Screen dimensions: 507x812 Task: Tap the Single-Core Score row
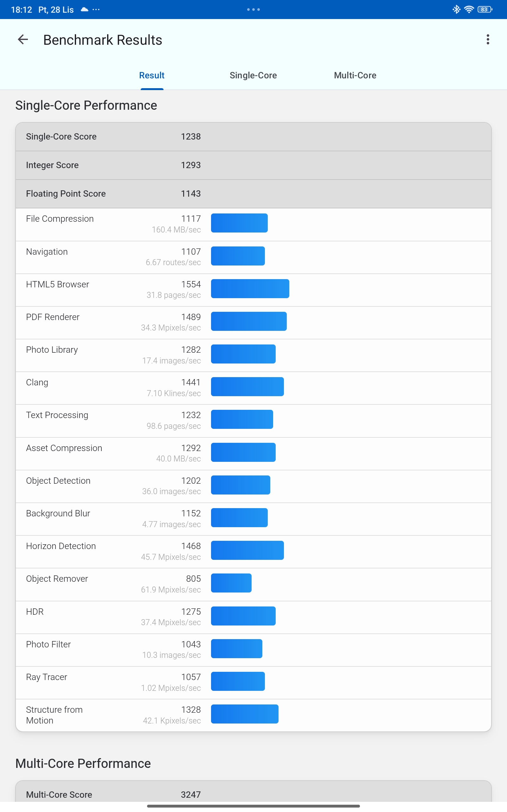point(253,137)
